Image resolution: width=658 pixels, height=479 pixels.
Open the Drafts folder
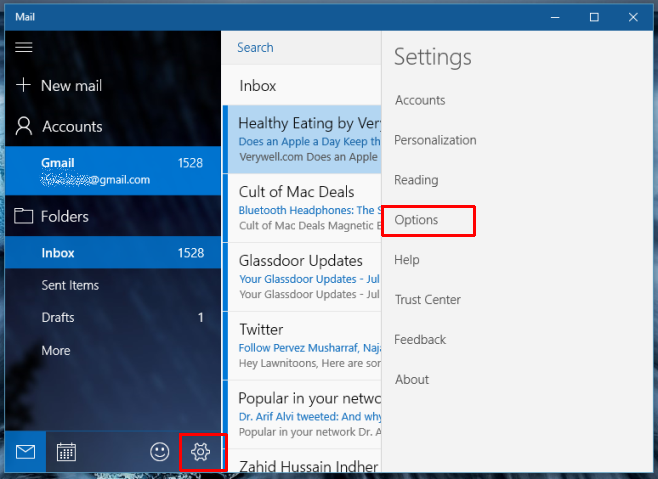(113, 317)
